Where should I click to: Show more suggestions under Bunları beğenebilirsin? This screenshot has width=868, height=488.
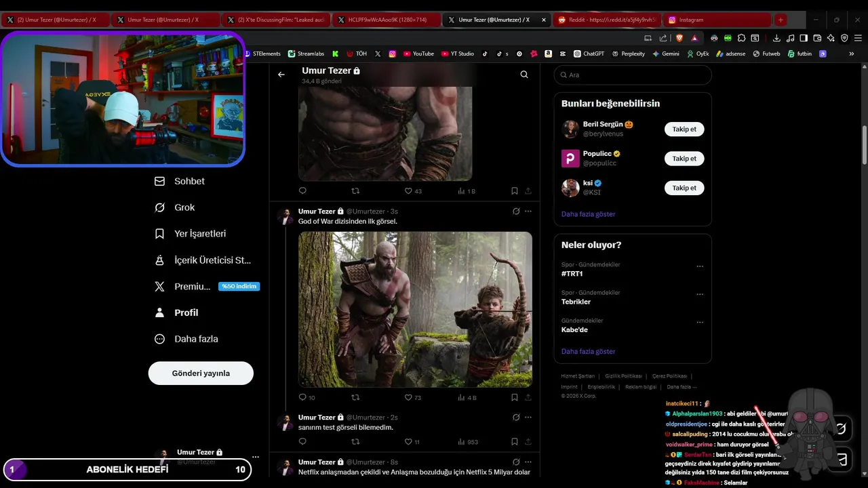click(588, 214)
